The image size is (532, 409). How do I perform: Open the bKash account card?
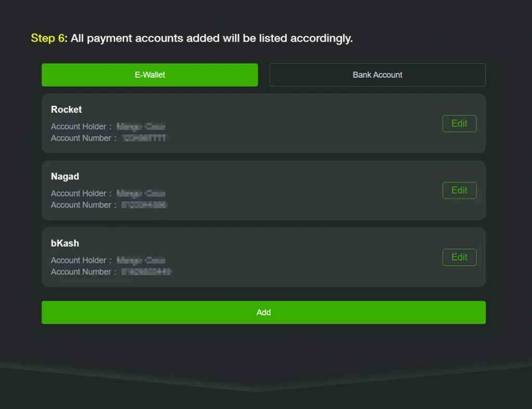263,257
